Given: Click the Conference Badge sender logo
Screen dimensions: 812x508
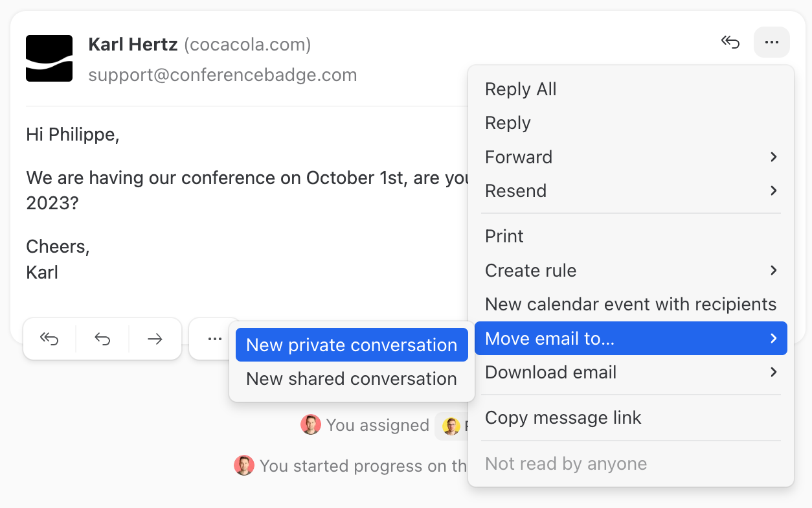Looking at the screenshot, I should [49, 58].
